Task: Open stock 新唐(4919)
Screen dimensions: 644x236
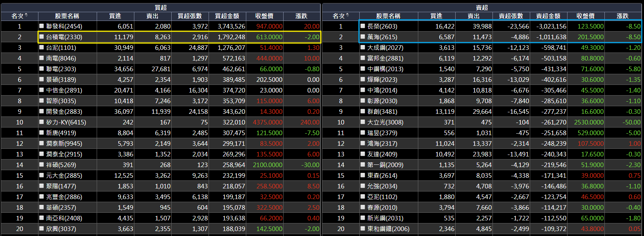Action: [61, 133]
